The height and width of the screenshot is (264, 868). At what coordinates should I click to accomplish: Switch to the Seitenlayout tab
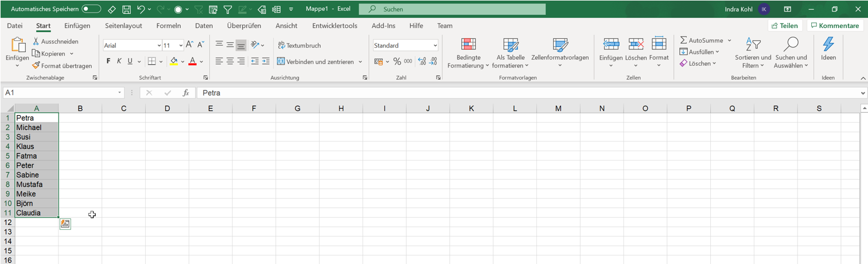tap(123, 26)
